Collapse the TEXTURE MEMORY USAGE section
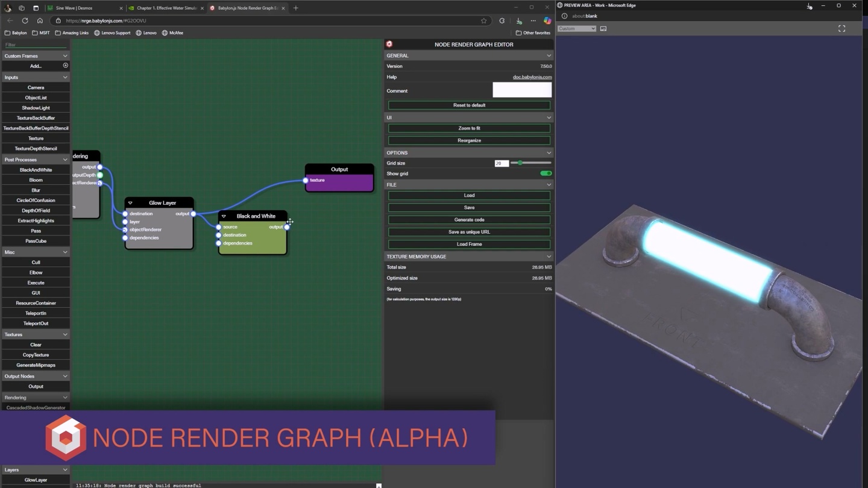Image resolution: width=868 pixels, height=488 pixels. pyautogui.click(x=549, y=257)
